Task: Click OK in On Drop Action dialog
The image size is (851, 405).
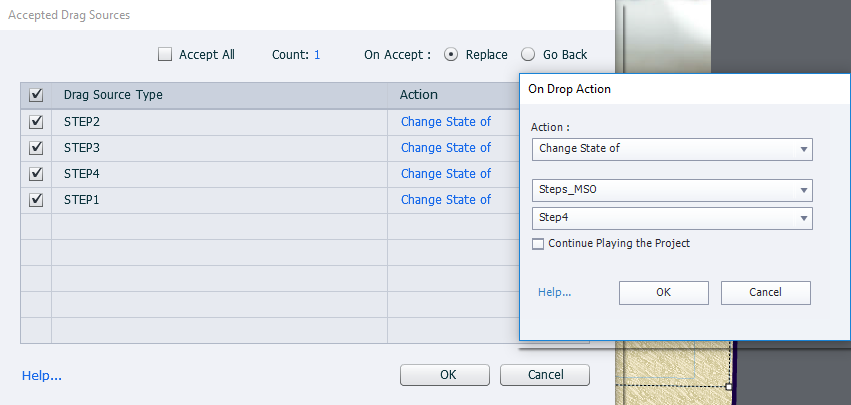Action: pos(664,292)
